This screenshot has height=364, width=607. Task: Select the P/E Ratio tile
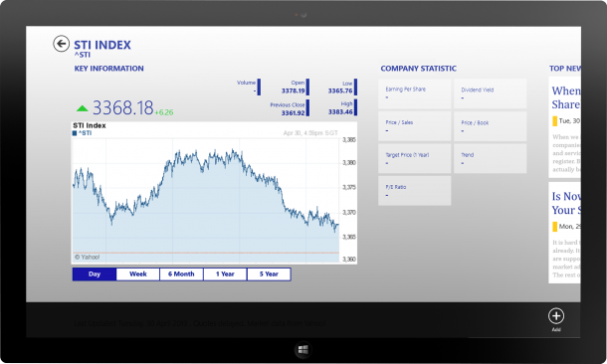[415, 191]
